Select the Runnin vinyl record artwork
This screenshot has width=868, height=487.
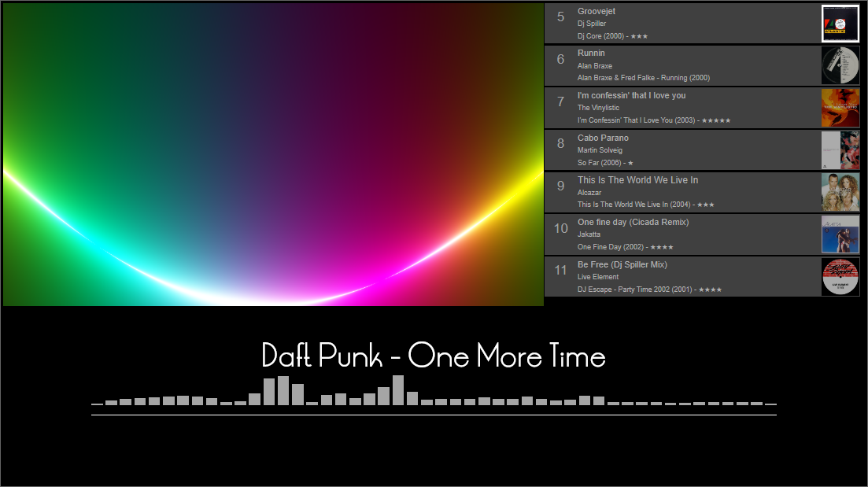840,65
